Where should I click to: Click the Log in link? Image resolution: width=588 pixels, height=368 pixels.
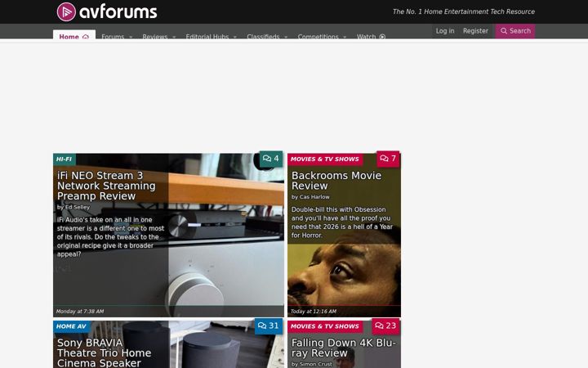pos(445,31)
